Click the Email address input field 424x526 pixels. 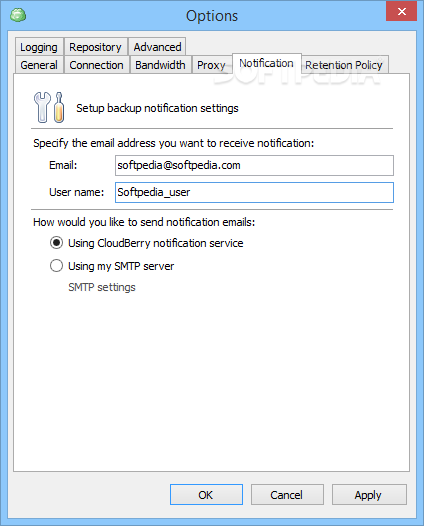(x=254, y=165)
